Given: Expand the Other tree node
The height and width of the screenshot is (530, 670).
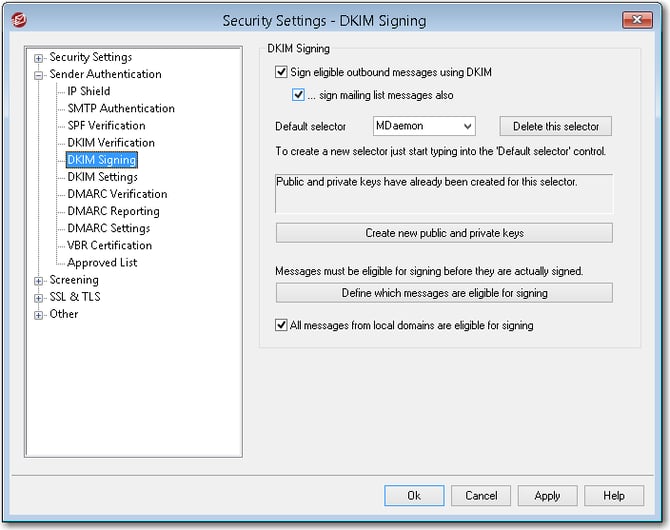Looking at the screenshot, I should click(38, 315).
